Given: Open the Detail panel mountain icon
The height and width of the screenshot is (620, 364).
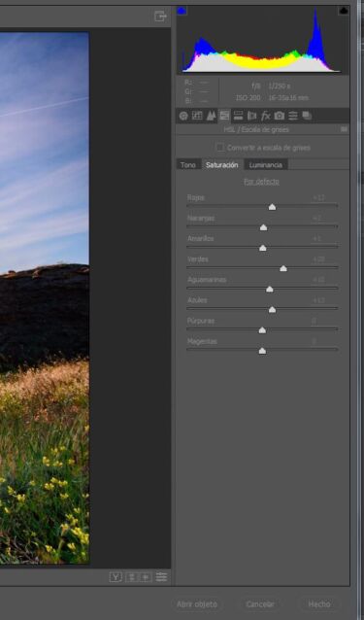Looking at the screenshot, I should coord(211,116).
